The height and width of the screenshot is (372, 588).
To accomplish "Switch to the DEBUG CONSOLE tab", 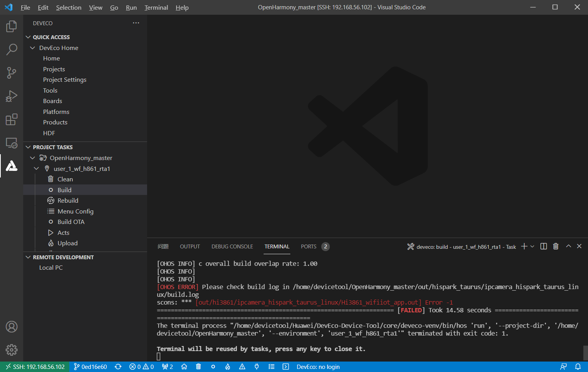I will [232, 246].
